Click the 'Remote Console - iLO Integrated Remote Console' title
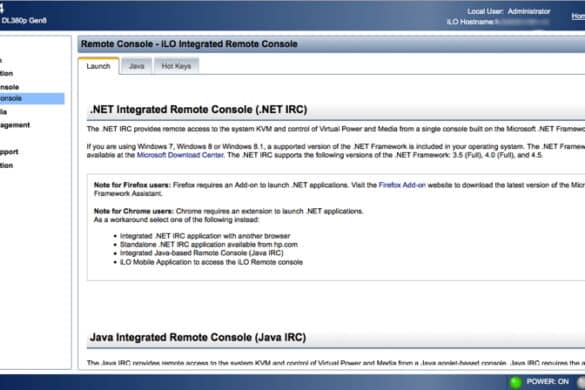The height and width of the screenshot is (390, 585). tap(189, 44)
